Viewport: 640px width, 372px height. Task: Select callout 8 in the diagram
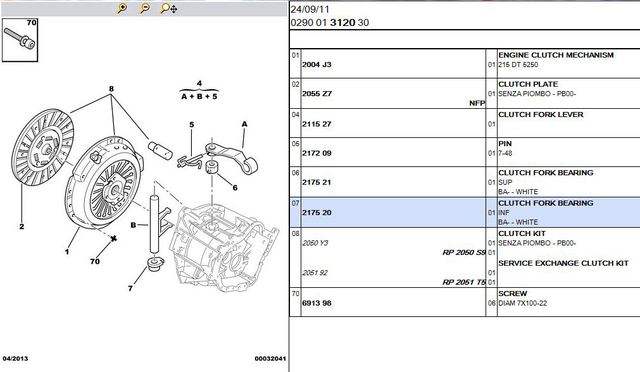111,89
